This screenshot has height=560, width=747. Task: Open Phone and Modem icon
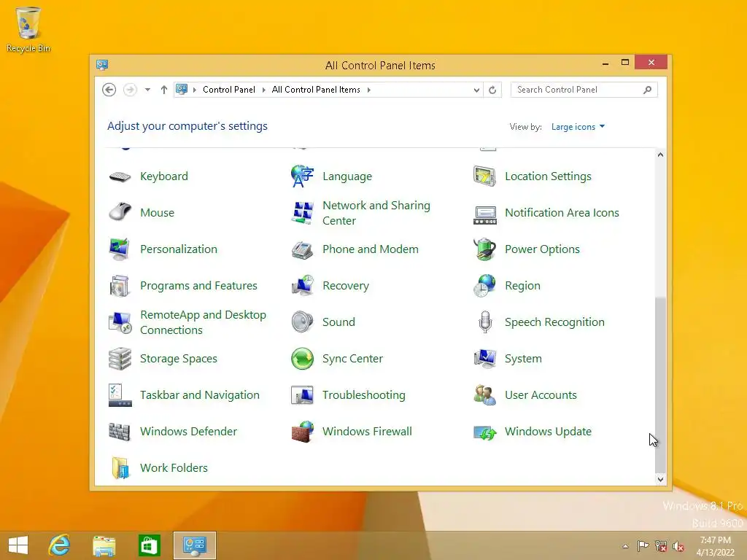[x=302, y=249]
